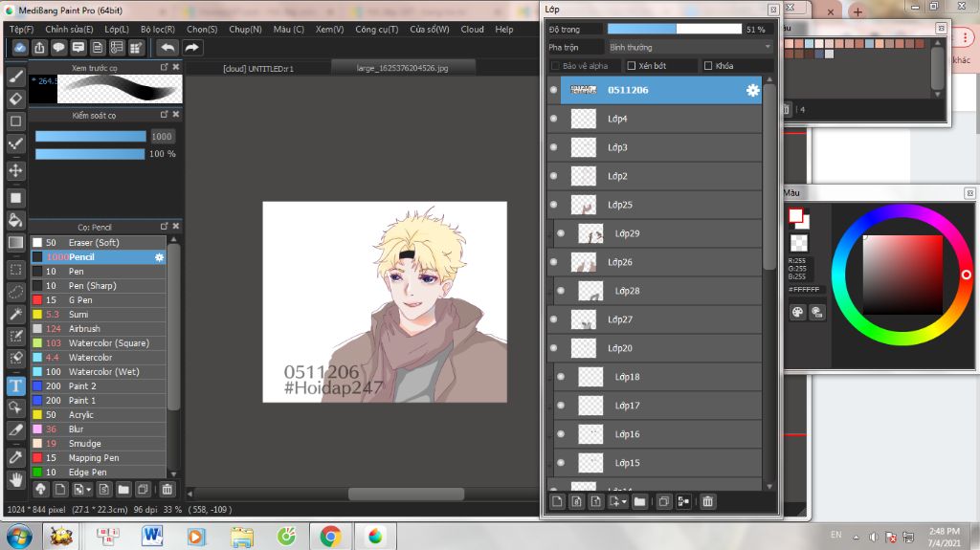Select the Smudge brush
The height and width of the screenshot is (550, 980).
click(99, 444)
